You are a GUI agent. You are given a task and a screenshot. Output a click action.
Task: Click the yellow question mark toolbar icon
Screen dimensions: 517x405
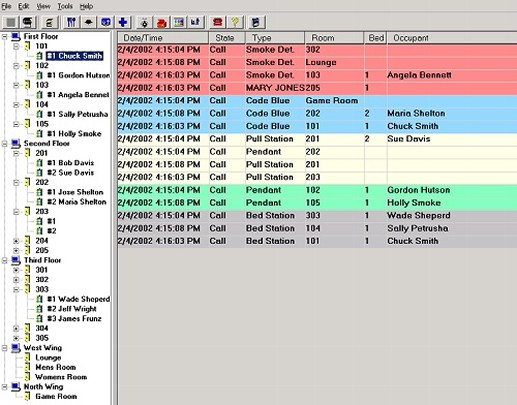tap(235, 22)
